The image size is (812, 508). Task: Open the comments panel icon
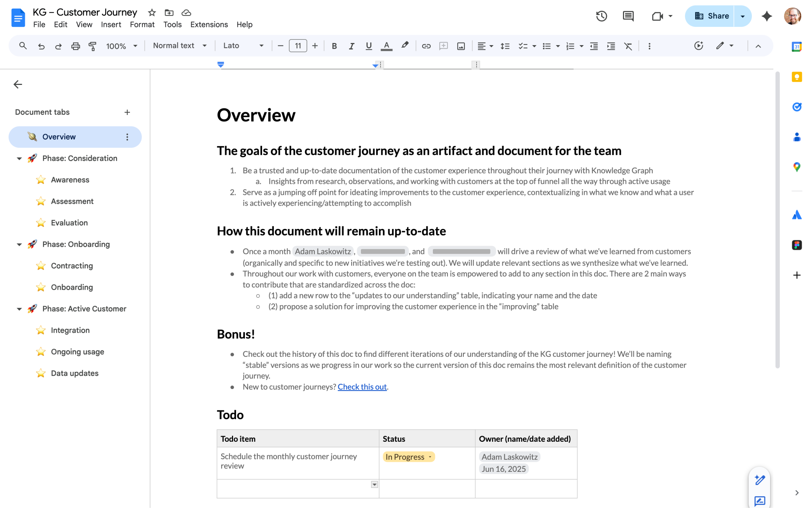pos(628,16)
